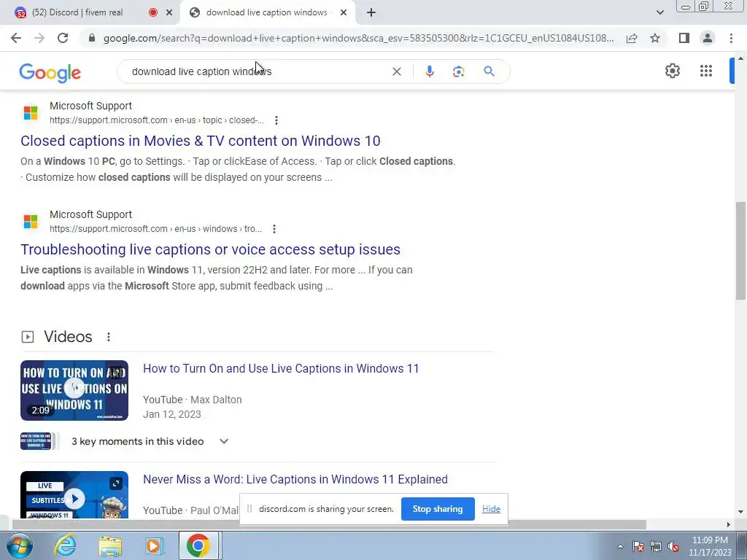Open a new browser tab
Viewport: 747px width, 560px height.
[x=371, y=12]
